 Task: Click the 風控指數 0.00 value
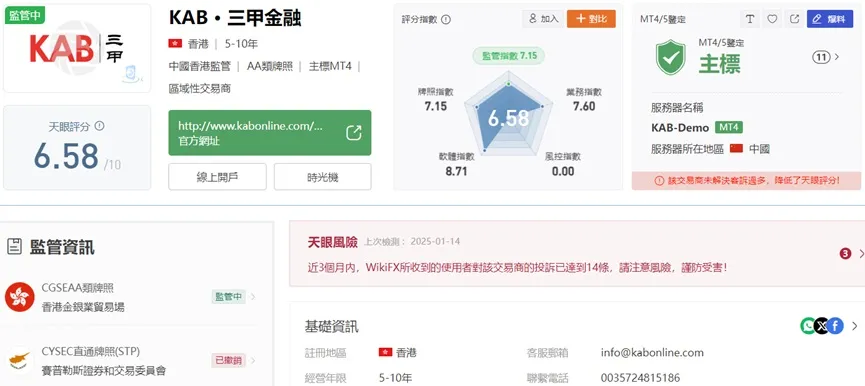[x=563, y=171]
